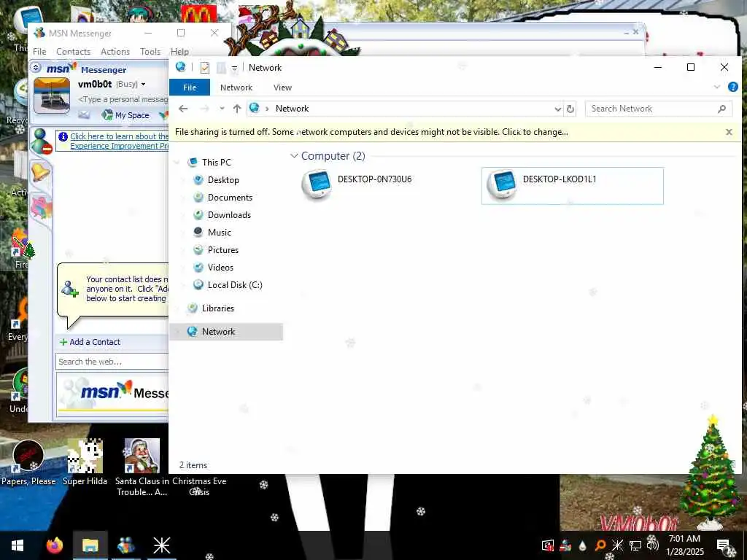Viewport: 747px width, 560px height.
Task: Click the file sharing turned off notification
Action: tap(371, 132)
